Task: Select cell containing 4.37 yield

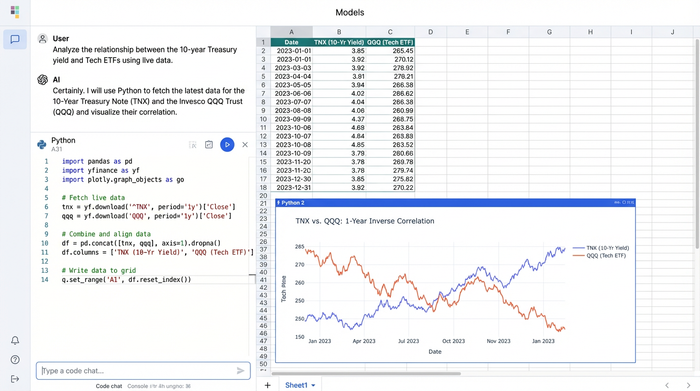Action: pos(339,119)
